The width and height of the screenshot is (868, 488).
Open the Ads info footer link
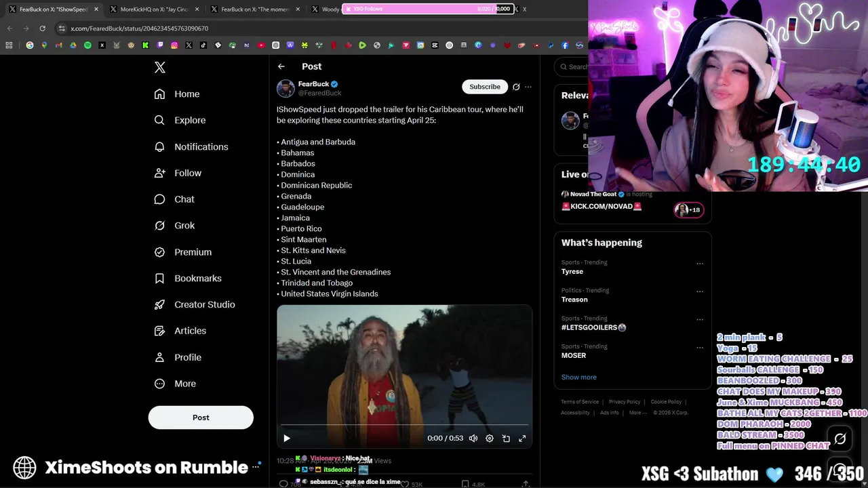(610, 413)
